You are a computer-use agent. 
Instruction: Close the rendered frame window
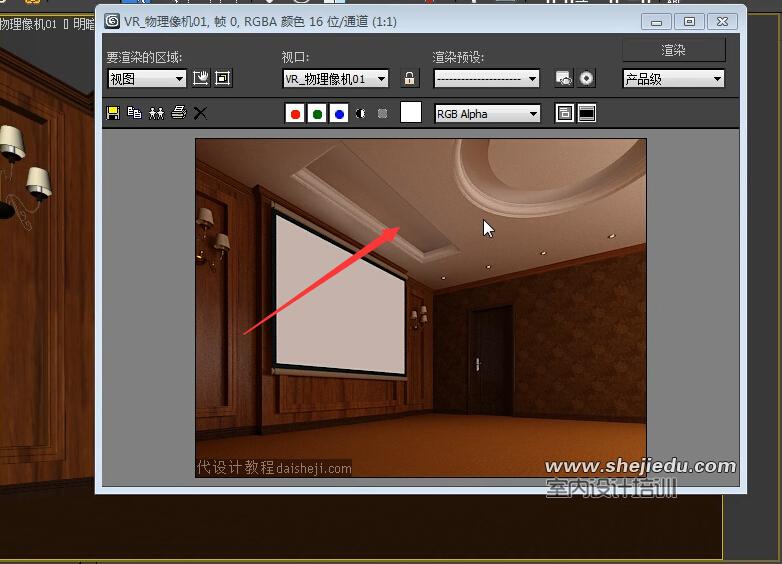click(722, 22)
